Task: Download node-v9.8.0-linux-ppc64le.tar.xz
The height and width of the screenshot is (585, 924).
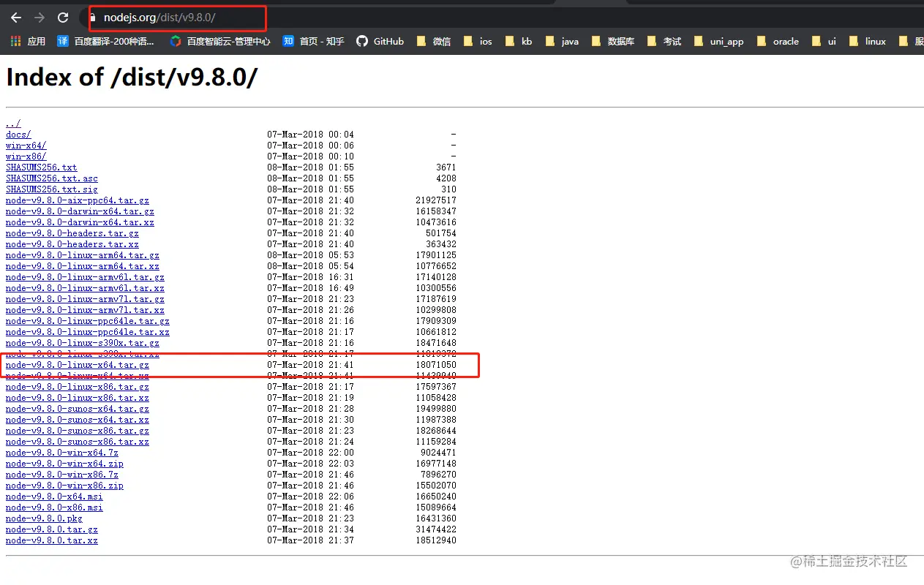Action: [x=88, y=332]
